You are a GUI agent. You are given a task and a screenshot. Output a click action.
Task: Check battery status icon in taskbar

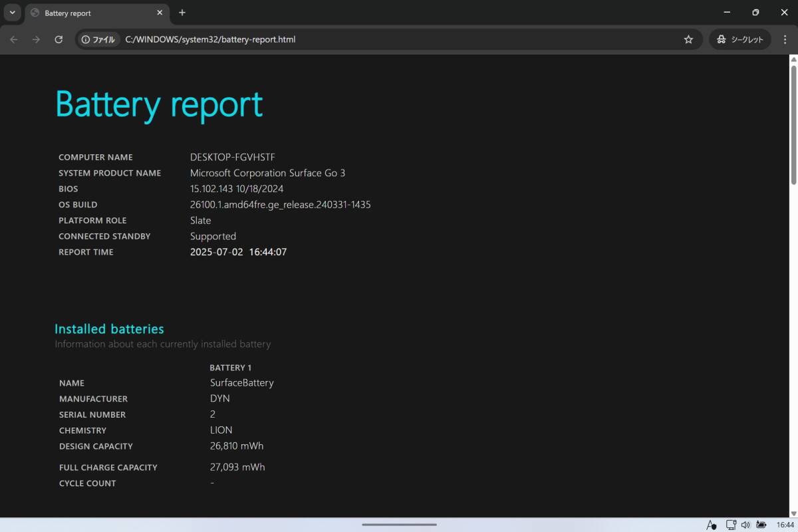click(761, 525)
